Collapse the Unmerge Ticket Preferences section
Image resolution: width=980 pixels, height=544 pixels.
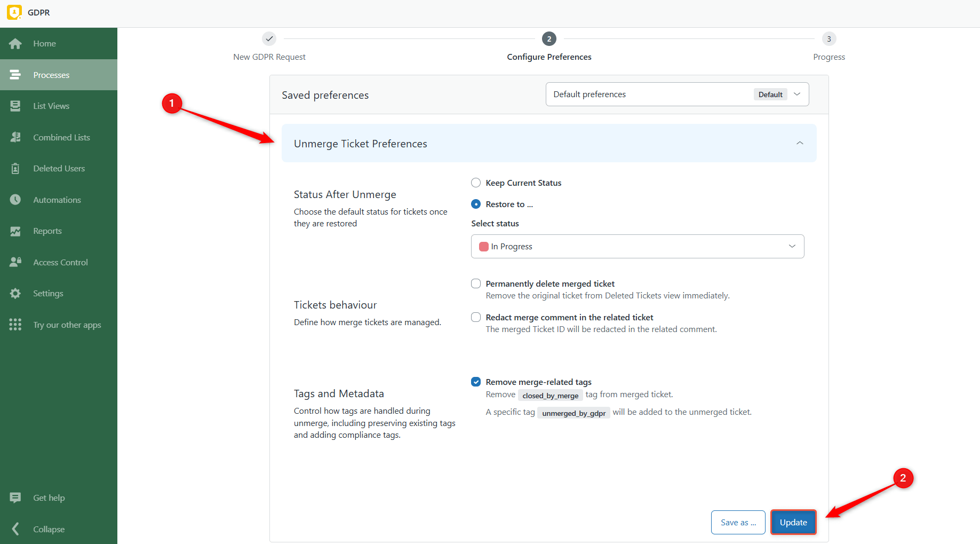799,143
